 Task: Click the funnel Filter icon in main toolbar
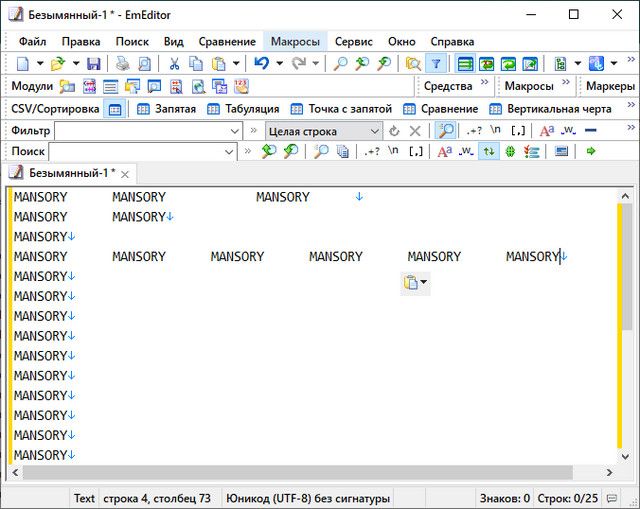[435, 63]
